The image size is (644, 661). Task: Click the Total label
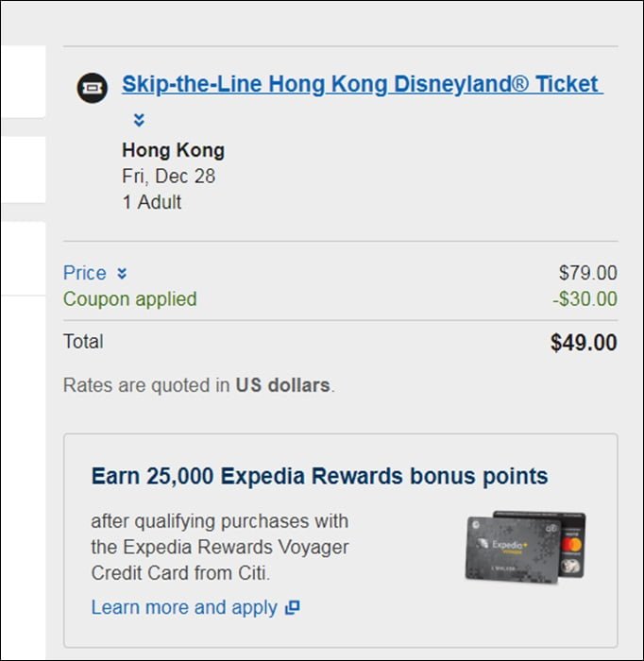click(83, 342)
